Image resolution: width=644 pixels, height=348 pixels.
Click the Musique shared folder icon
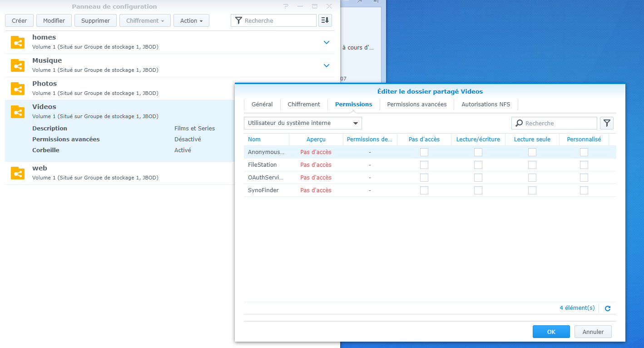(x=18, y=65)
